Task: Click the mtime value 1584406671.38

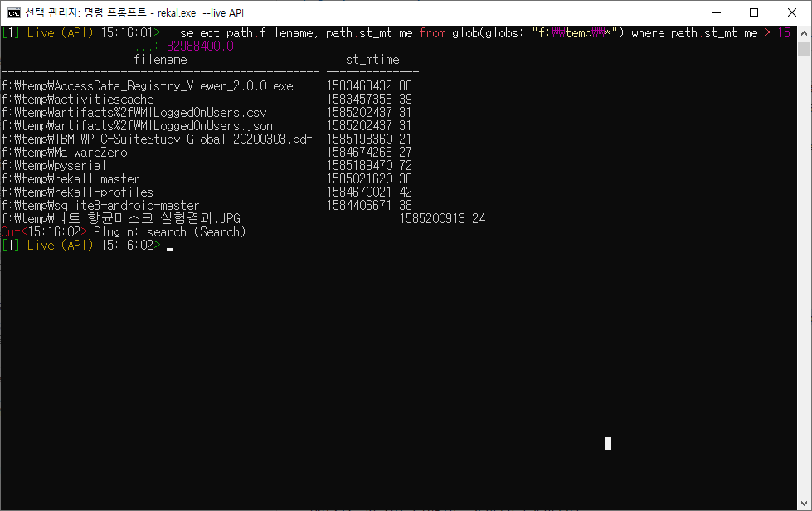Action: pyautogui.click(x=369, y=206)
